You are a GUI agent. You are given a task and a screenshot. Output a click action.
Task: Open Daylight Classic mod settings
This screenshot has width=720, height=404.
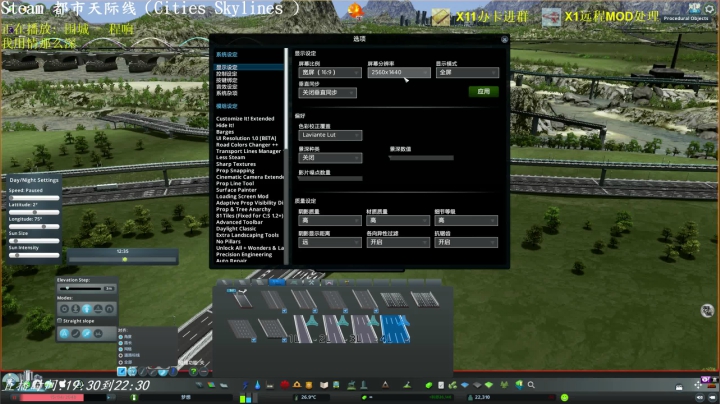coord(236,229)
